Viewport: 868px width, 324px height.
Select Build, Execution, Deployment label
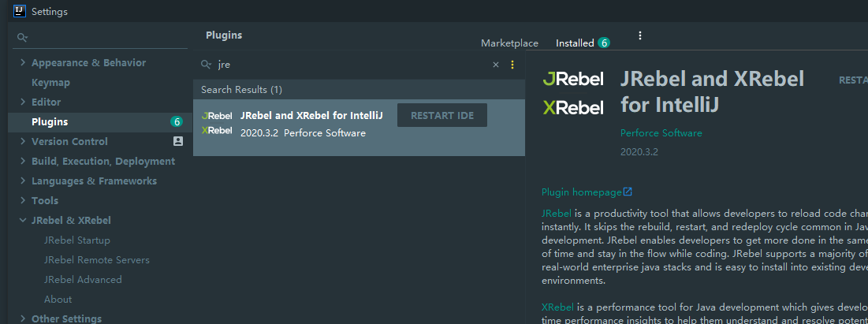[103, 161]
